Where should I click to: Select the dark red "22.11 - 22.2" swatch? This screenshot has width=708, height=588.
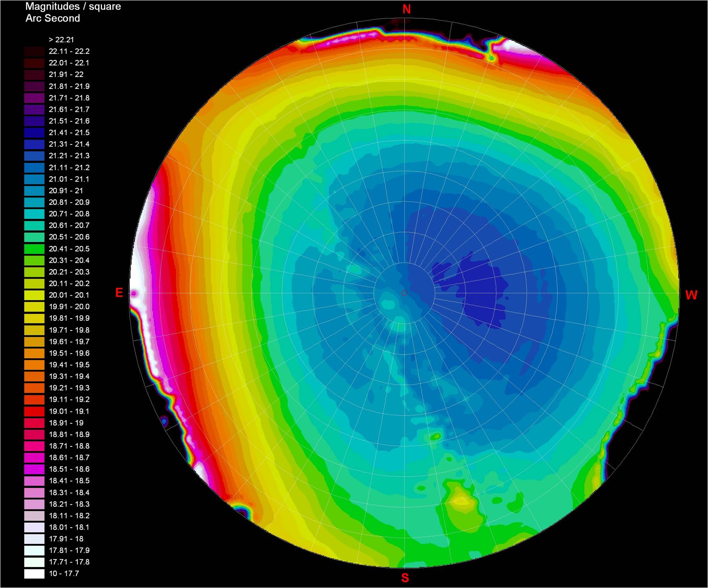(x=34, y=51)
